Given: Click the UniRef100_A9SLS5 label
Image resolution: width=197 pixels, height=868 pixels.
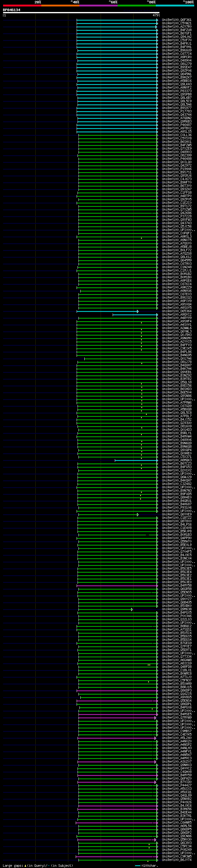Looking at the screenshot, I should point(177,132).
